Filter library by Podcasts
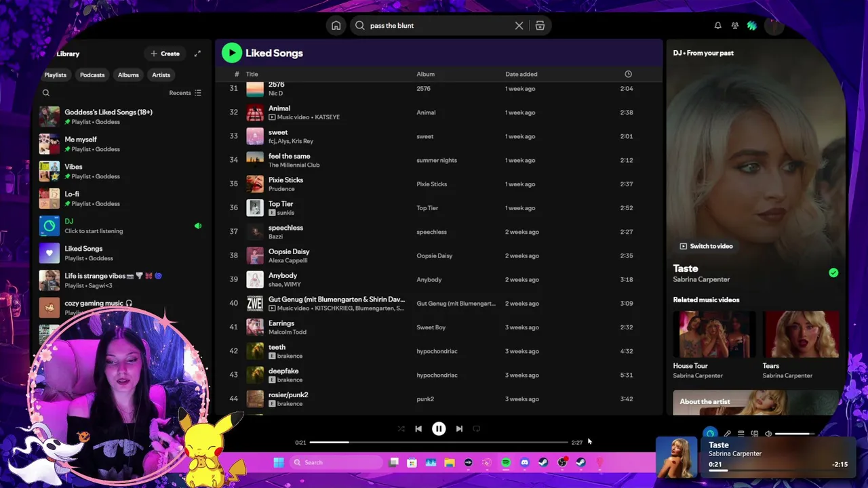868x488 pixels. [92, 75]
